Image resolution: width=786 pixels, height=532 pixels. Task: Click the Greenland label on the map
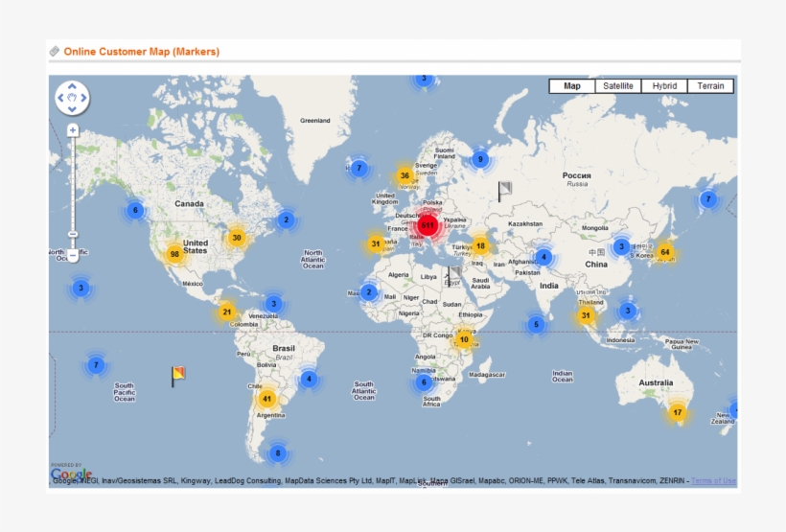point(314,121)
